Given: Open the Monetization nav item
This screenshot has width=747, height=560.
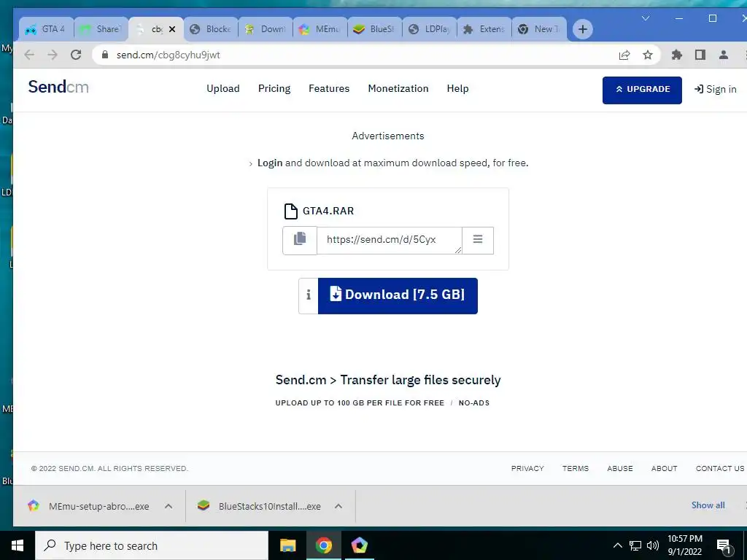Looking at the screenshot, I should pyautogui.click(x=398, y=88).
